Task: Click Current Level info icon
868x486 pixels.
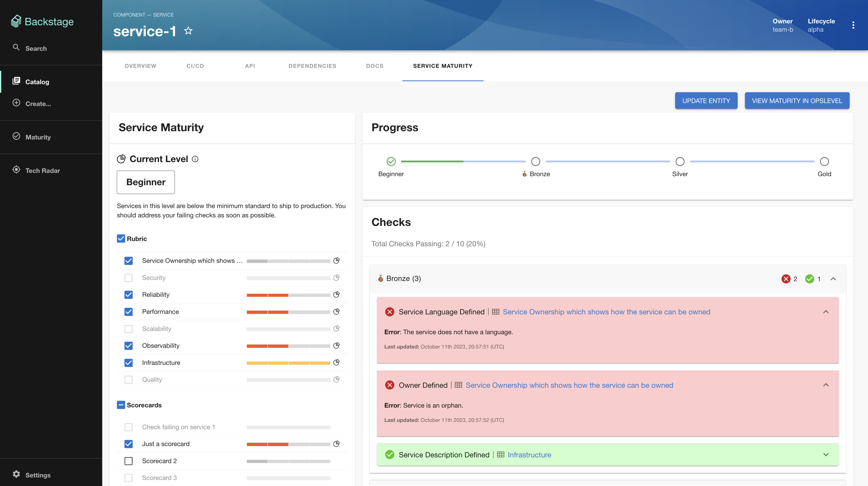Action: tap(195, 159)
